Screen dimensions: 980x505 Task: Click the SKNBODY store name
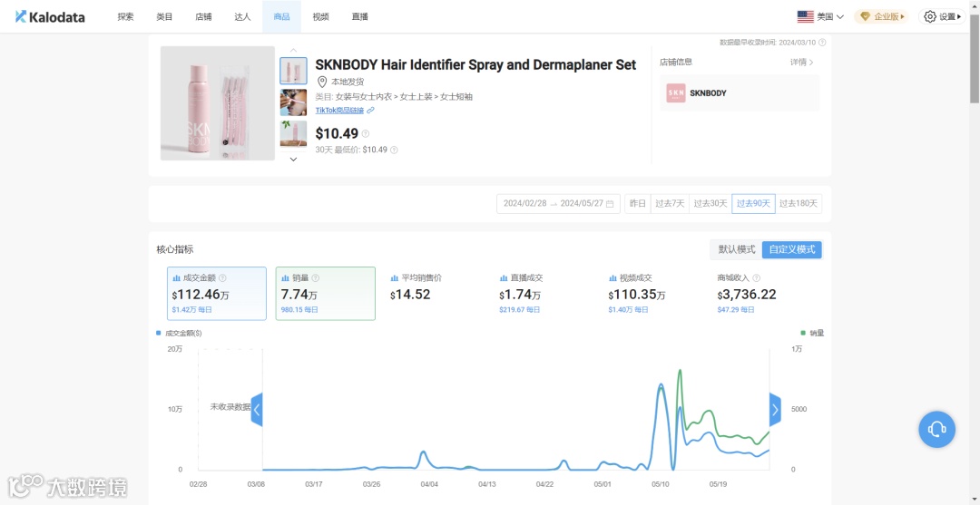[x=708, y=93]
